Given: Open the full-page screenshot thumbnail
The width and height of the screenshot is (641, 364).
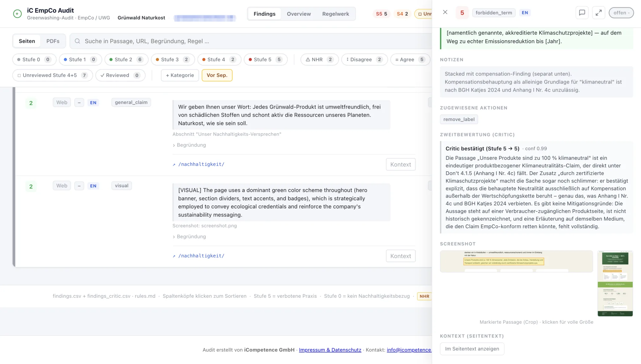Looking at the screenshot, I should (x=615, y=284).
